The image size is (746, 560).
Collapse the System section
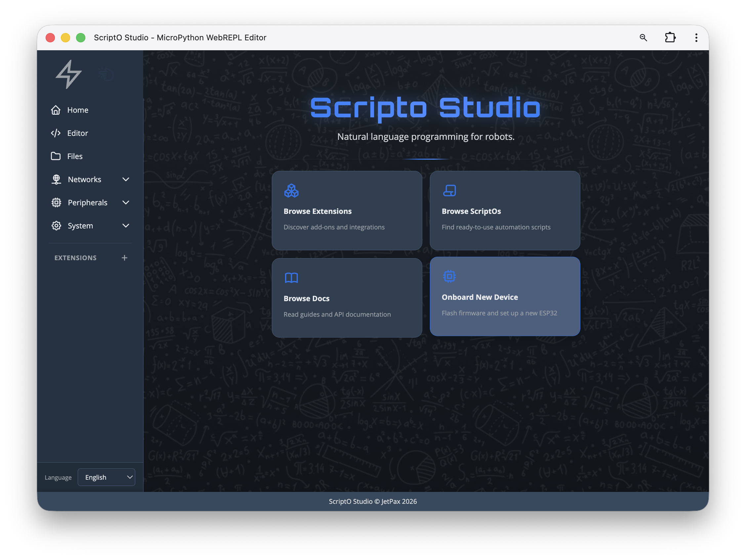pos(125,225)
